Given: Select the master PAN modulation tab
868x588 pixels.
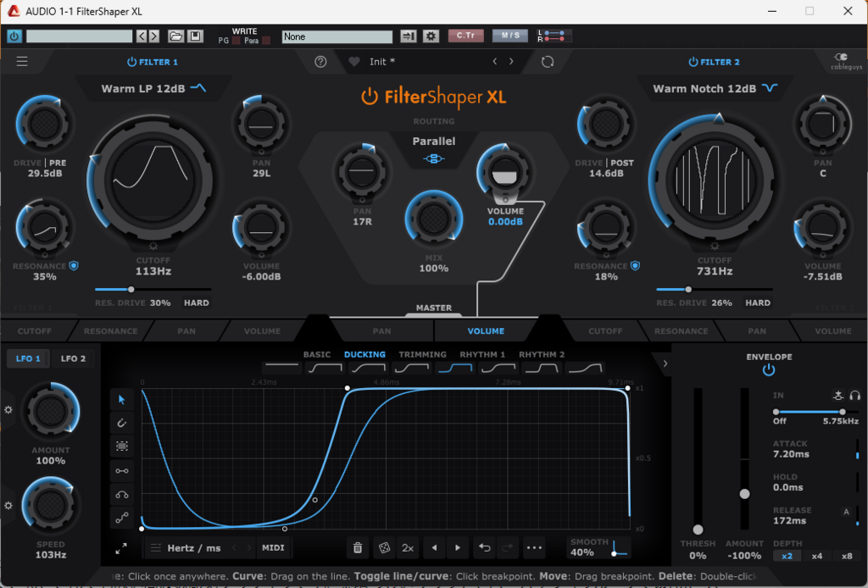Looking at the screenshot, I should (x=381, y=330).
